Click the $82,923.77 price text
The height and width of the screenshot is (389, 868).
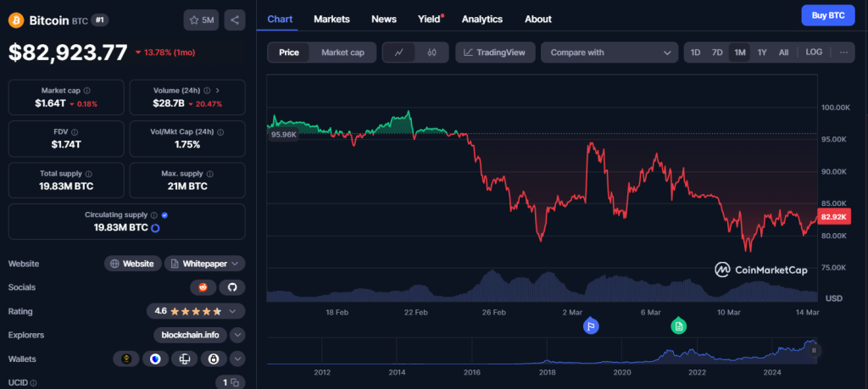pos(68,53)
